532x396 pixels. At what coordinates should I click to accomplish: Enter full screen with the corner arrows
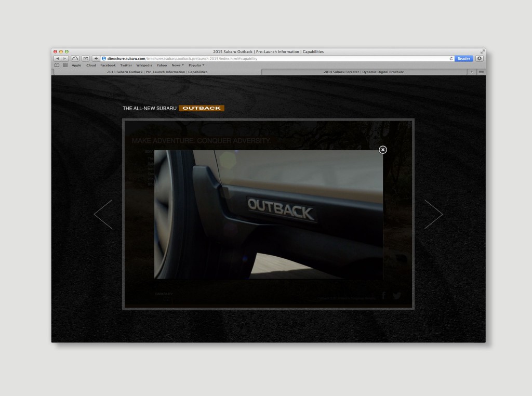coord(482,51)
